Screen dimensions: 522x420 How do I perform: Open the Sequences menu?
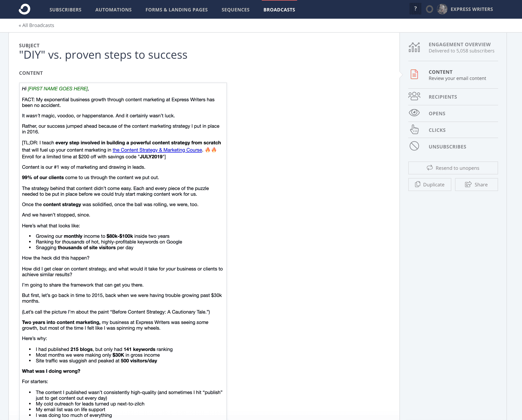(236, 10)
